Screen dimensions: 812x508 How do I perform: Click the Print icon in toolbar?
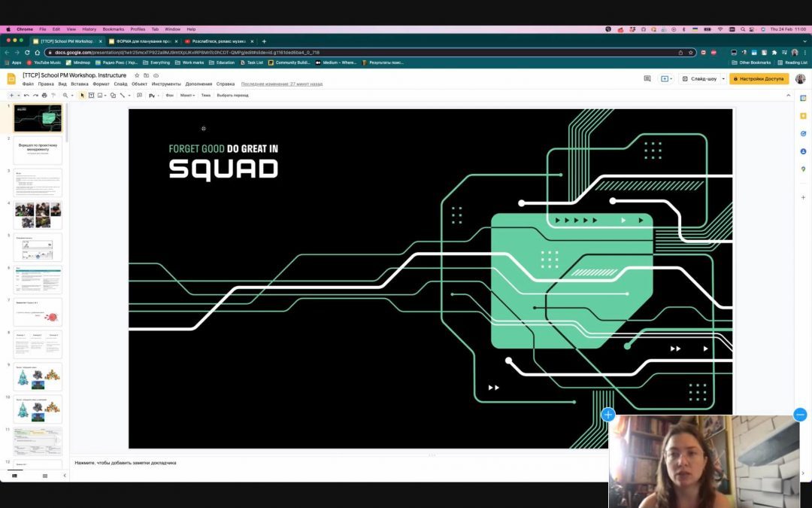point(44,96)
